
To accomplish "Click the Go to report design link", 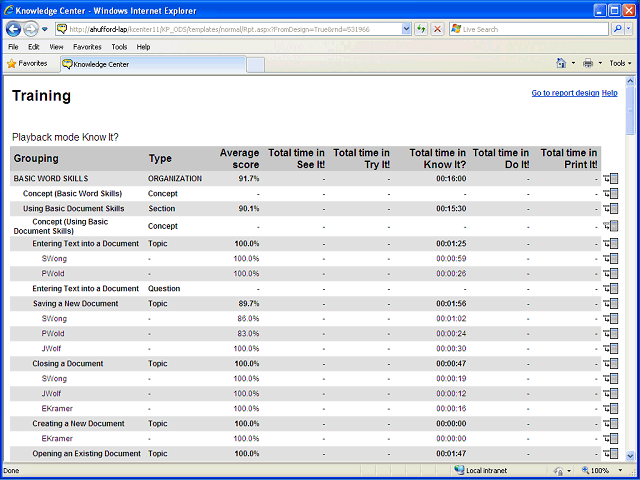I will tap(565, 93).
